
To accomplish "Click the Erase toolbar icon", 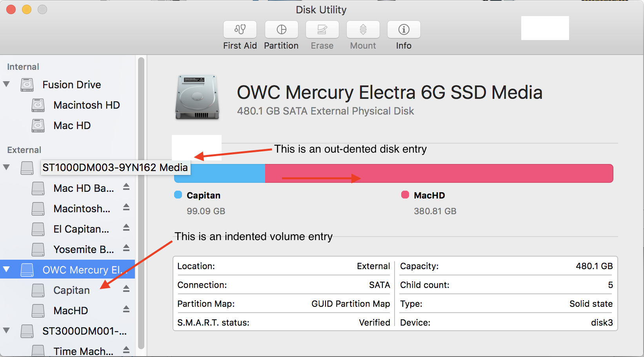I will tap(322, 30).
